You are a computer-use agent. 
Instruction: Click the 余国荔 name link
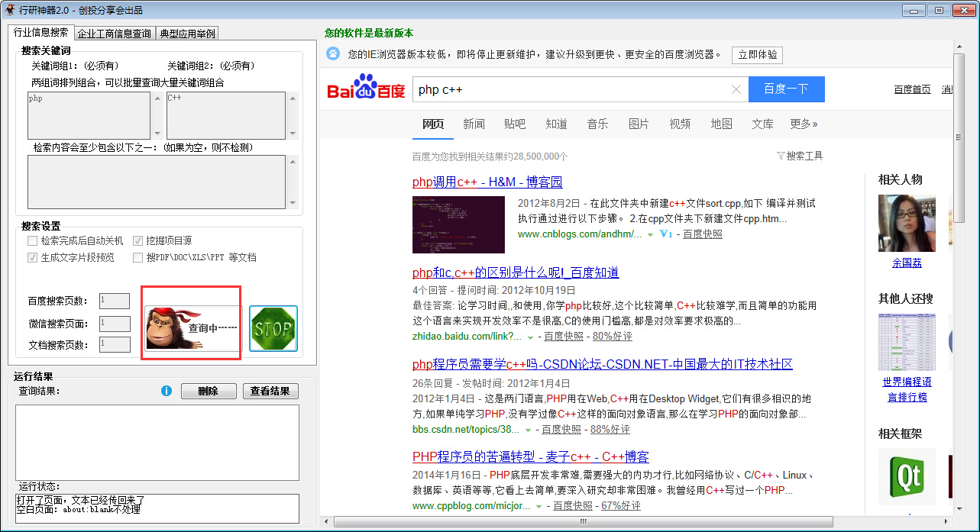[907, 263]
